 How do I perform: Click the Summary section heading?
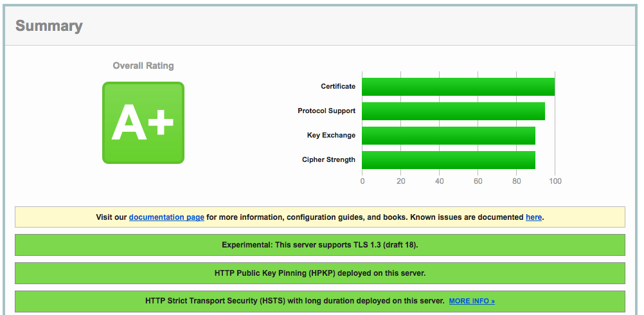click(x=49, y=26)
